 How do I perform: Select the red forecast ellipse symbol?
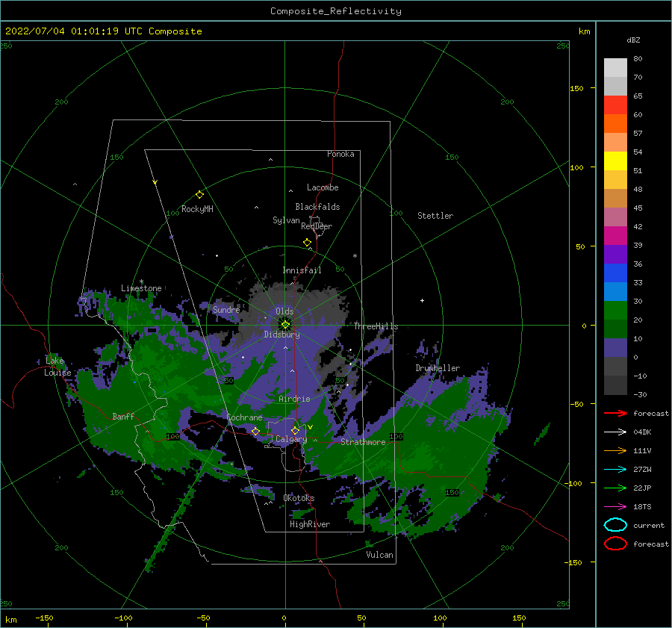click(615, 544)
